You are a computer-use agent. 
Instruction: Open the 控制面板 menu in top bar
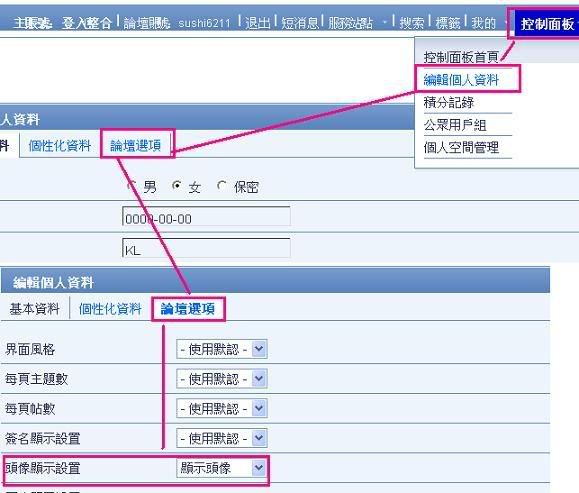[x=547, y=24]
